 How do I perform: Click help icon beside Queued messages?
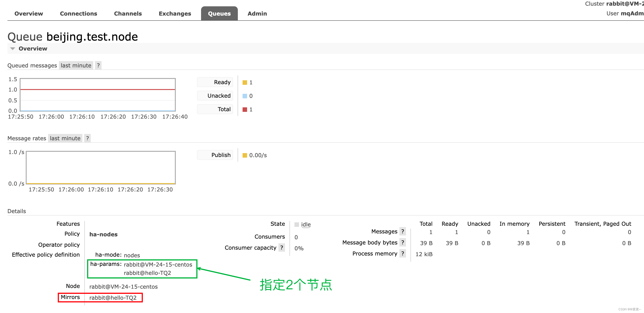[98, 65]
